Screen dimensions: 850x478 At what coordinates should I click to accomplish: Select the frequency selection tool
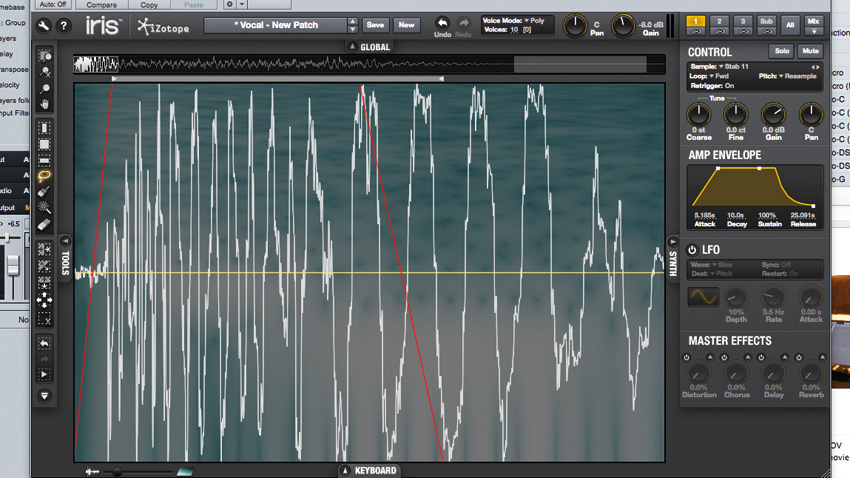44,160
